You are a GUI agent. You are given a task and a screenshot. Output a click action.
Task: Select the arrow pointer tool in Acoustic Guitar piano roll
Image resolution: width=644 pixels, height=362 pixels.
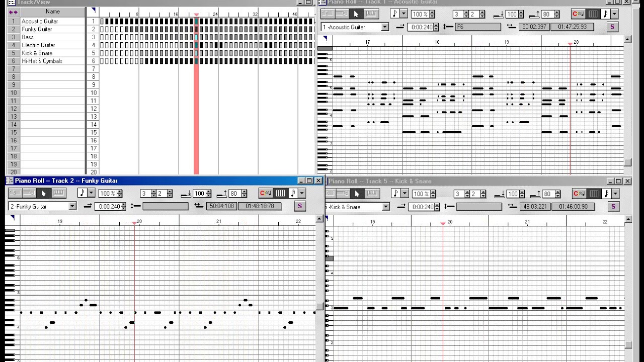(x=356, y=14)
